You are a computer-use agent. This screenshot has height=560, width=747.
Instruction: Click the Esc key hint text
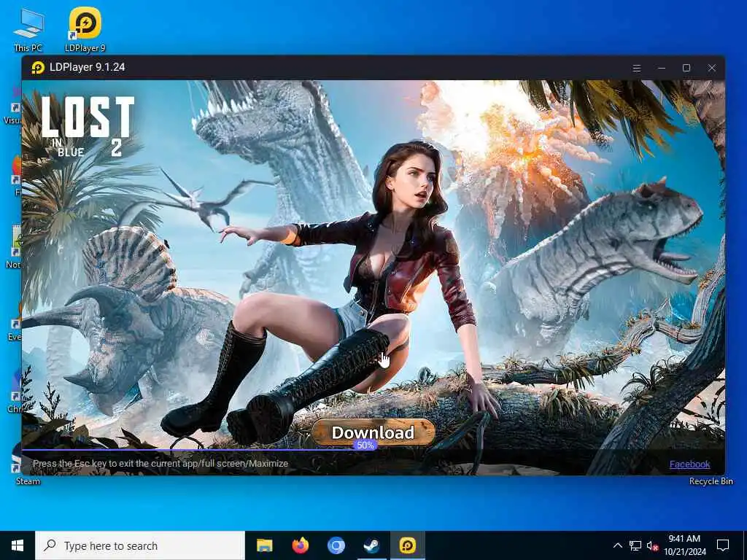pyautogui.click(x=160, y=463)
